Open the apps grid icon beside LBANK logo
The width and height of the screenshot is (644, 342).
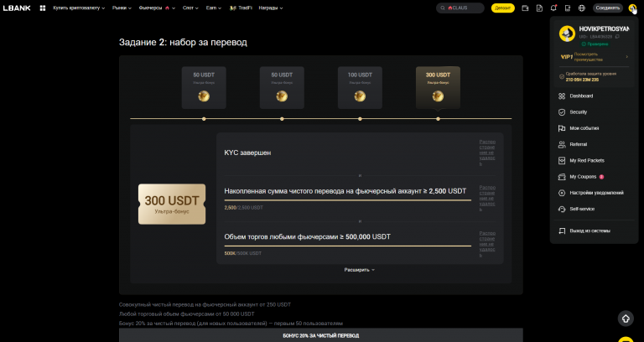[x=42, y=8]
